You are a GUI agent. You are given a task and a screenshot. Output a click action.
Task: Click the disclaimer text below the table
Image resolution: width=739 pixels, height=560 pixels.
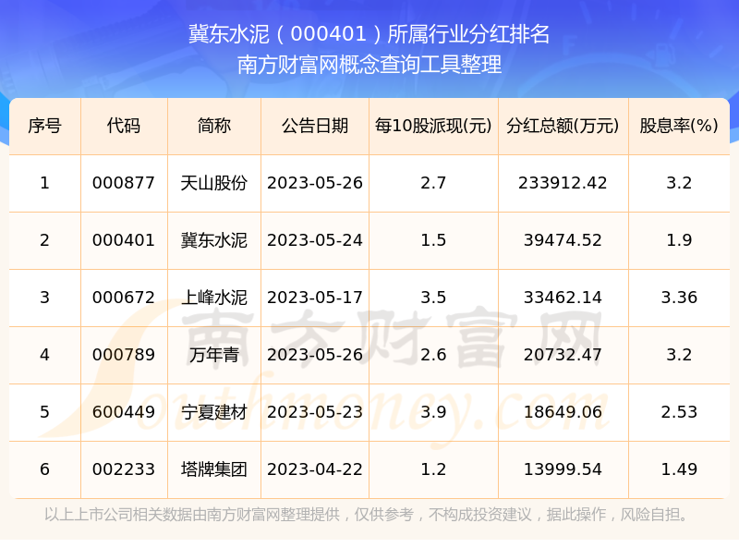click(368, 515)
